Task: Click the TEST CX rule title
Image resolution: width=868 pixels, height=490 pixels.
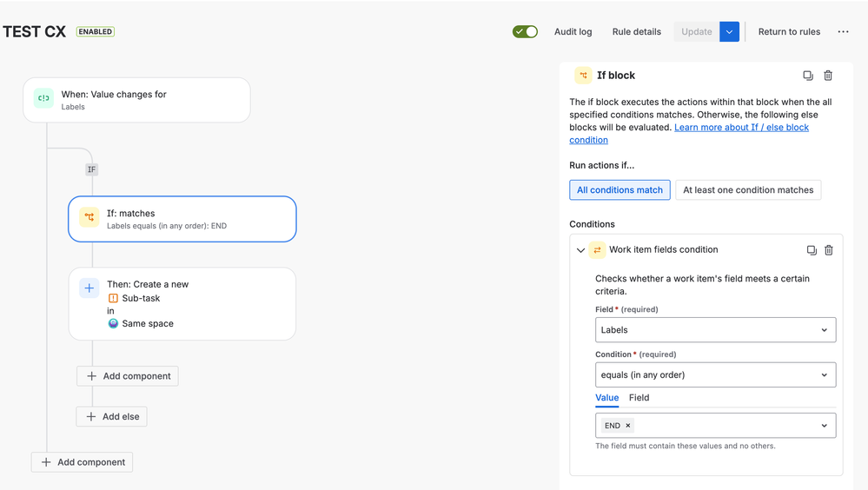Action: pos(35,31)
